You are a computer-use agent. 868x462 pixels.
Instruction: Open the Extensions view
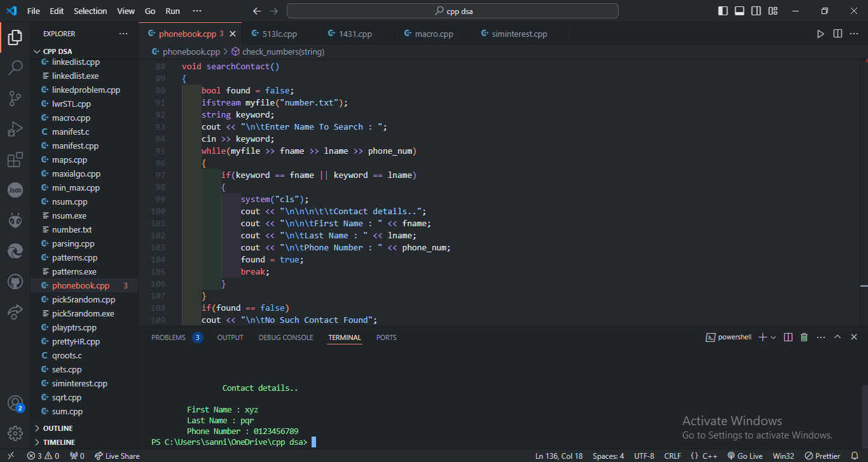click(15, 160)
